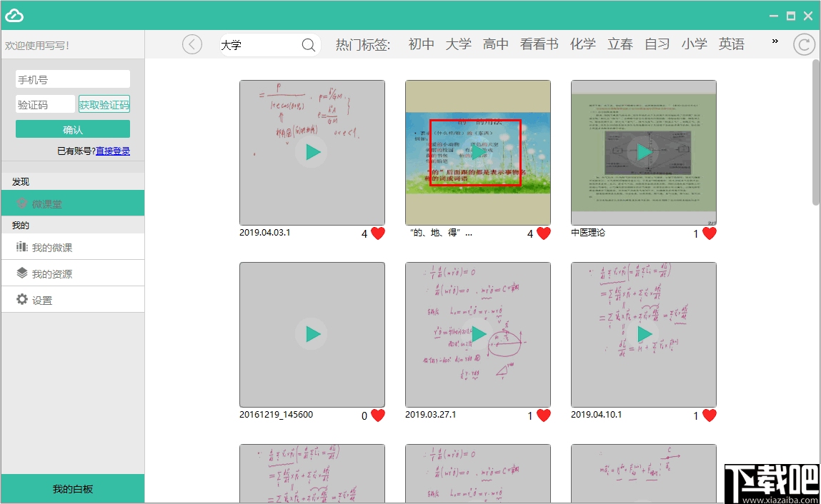Play the 2019.04.03.1 video
The width and height of the screenshot is (821, 504).
click(312, 152)
